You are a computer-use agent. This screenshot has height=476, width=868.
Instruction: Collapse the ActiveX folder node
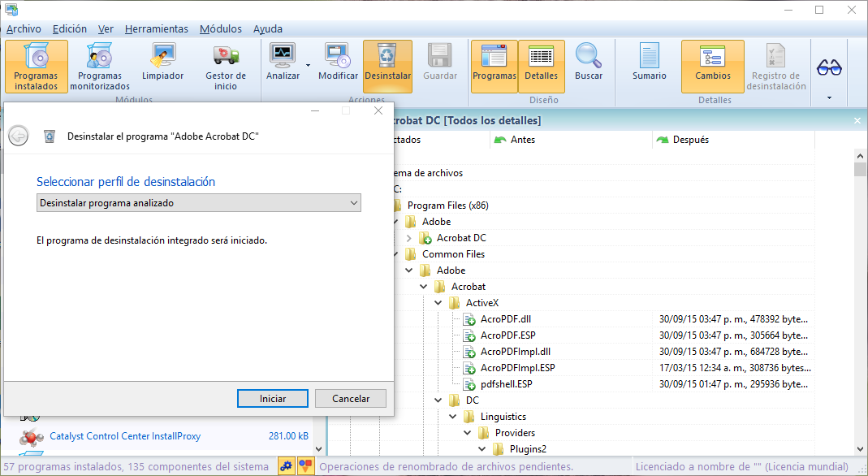point(438,303)
